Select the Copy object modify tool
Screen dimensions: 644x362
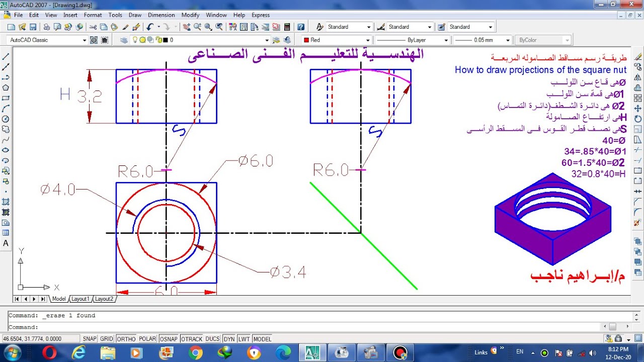(638, 67)
